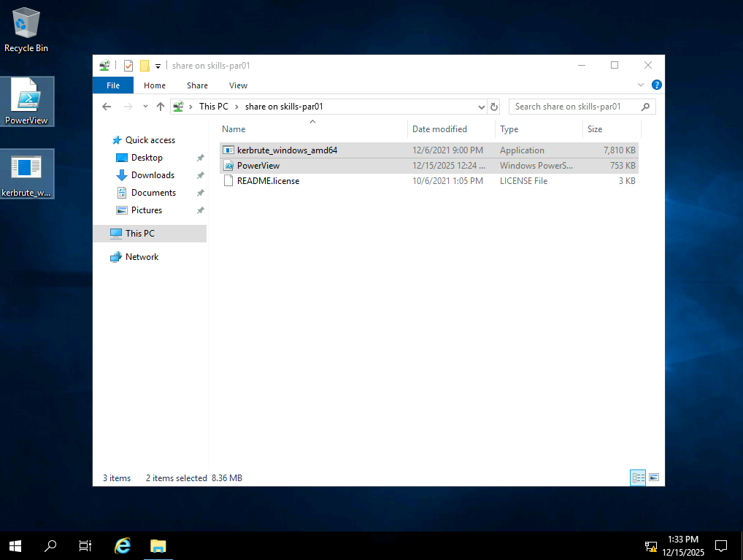Image resolution: width=743 pixels, height=560 pixels.
Task: Switch to the View ribbon tab
Action: click(x=238, y=85)
